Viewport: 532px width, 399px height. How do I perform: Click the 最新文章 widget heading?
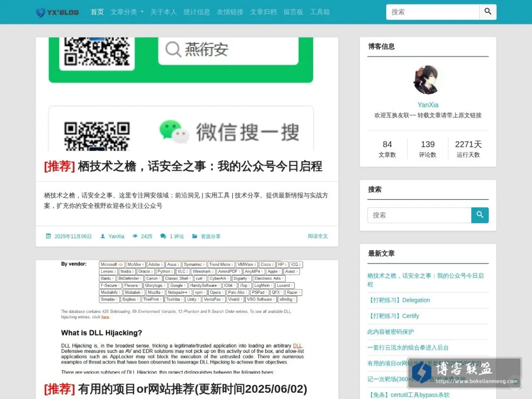[x=381, y=254]
